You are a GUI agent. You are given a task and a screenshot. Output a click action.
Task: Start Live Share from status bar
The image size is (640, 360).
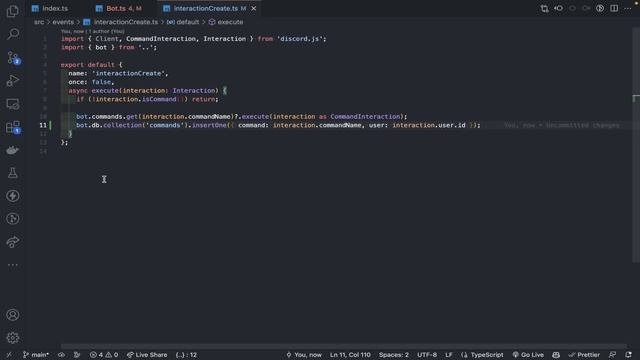(147, 355)
